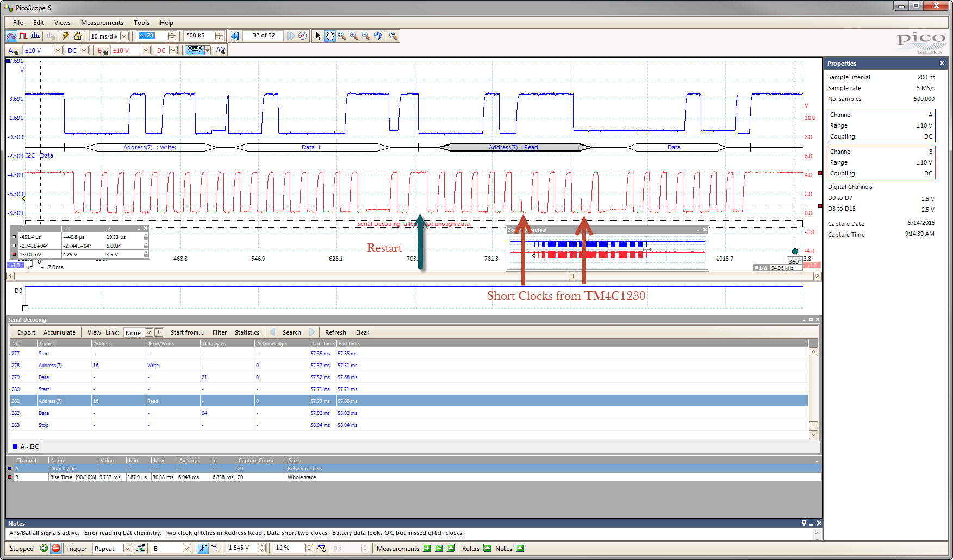This screenshot has height=560, width=953.
Task: Click Statistics in Serial Decoding toolbar
Action: (x=247, y=332)
